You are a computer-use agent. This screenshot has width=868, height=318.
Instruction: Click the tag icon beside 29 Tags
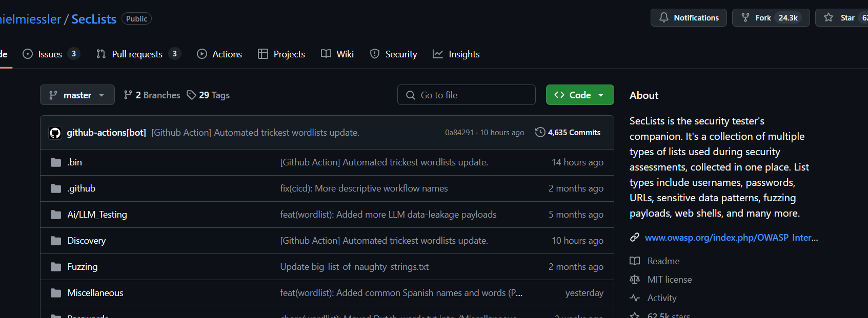(x=191, y=95)
